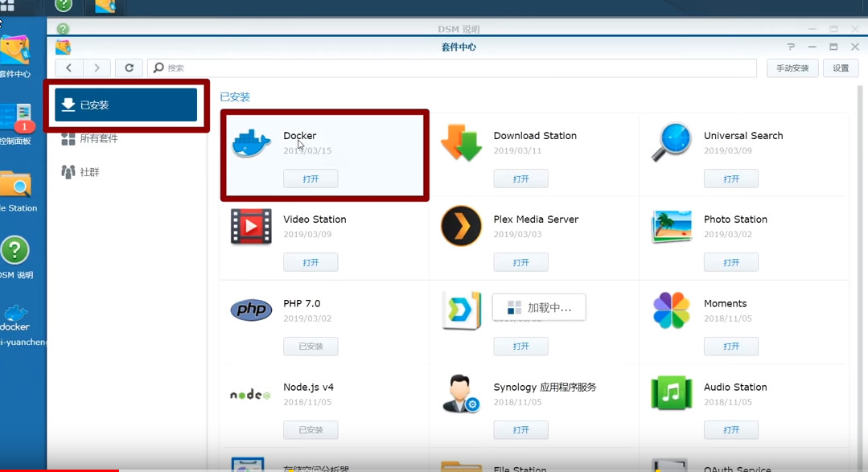Click 打开 under Synology 应用程序服务
The image size is (868, 472).
tap(521, 429)
